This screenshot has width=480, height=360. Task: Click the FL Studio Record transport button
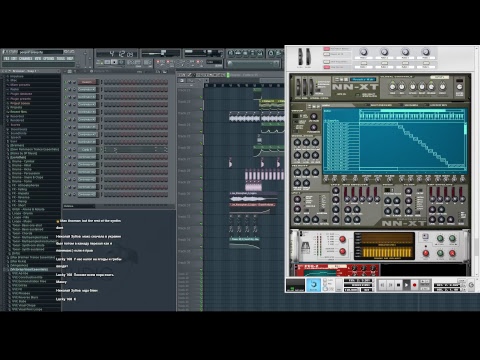(121, 62)
